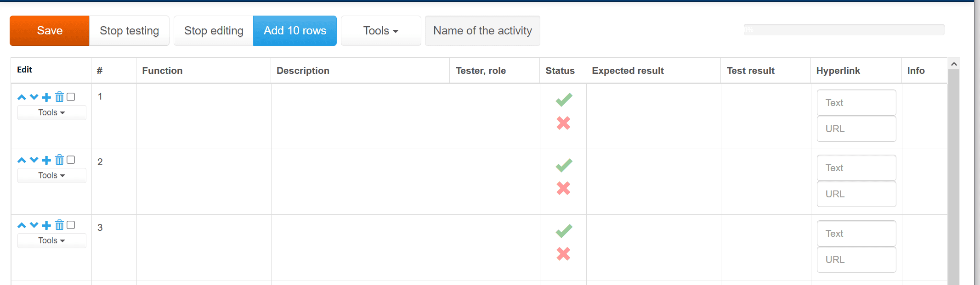Delete row 2 with trash icon

click(60, 160)
